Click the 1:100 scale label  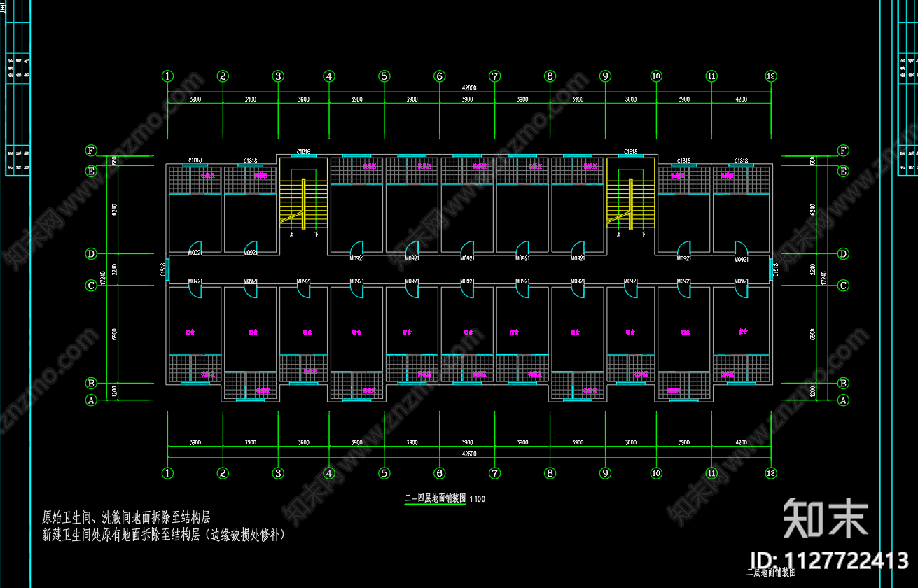point(478,500)
